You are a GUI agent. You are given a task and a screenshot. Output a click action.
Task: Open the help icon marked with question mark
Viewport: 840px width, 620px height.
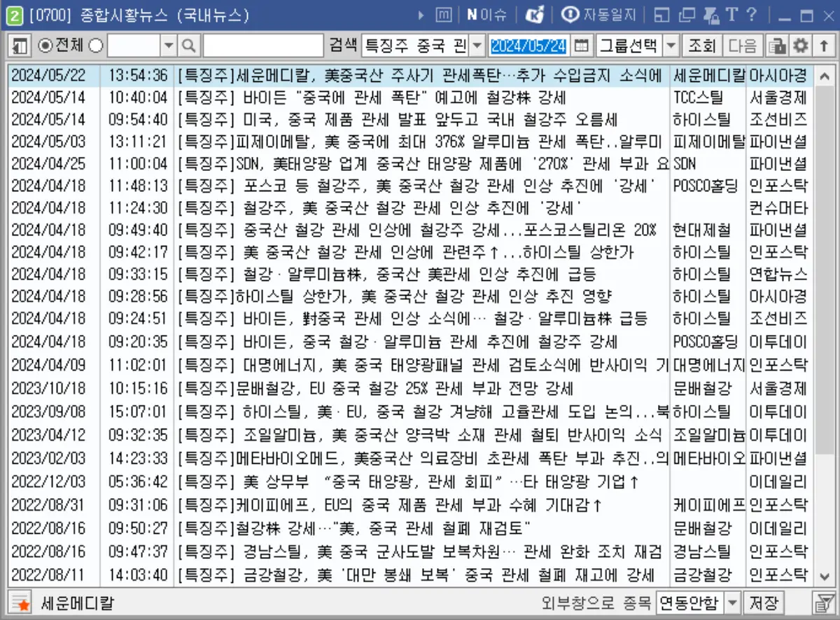click(x=750, y=15)
